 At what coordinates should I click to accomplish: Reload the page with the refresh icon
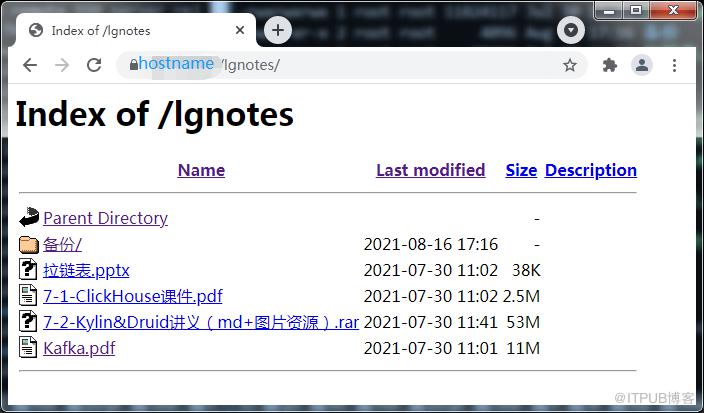tap(94, 66)
